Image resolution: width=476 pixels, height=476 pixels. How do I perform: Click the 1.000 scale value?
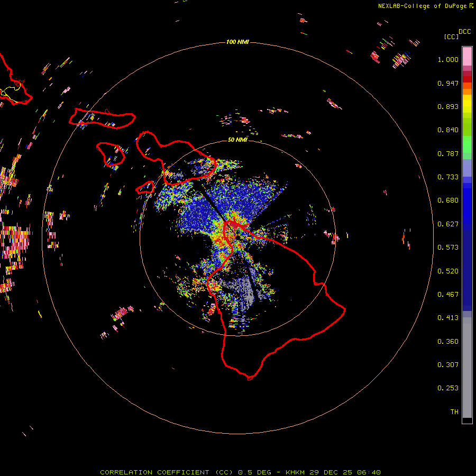tap(448, 59)
